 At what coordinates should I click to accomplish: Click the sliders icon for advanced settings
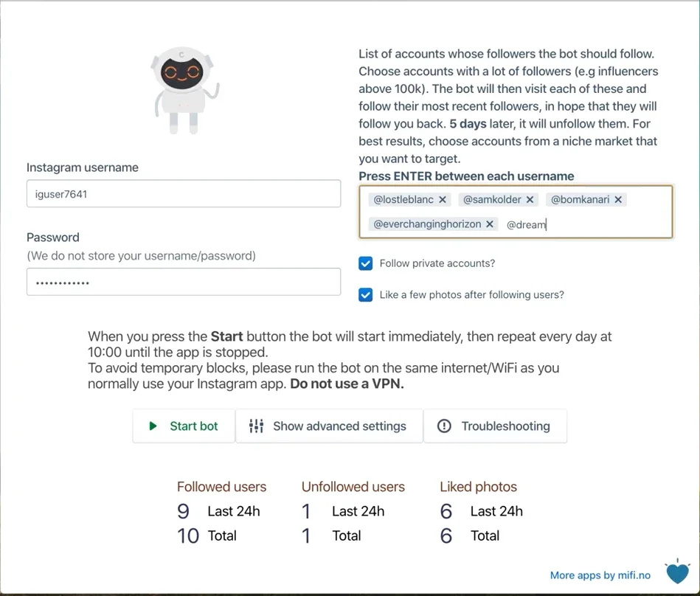[256, 426]
